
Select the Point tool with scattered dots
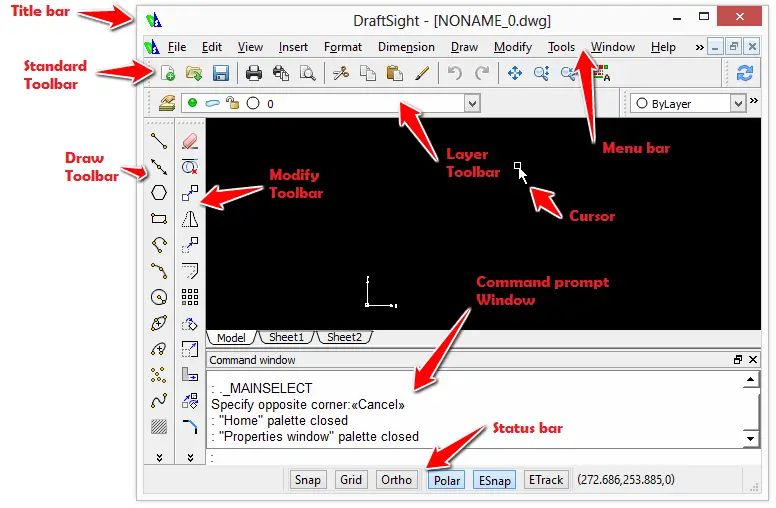point(159,375)
